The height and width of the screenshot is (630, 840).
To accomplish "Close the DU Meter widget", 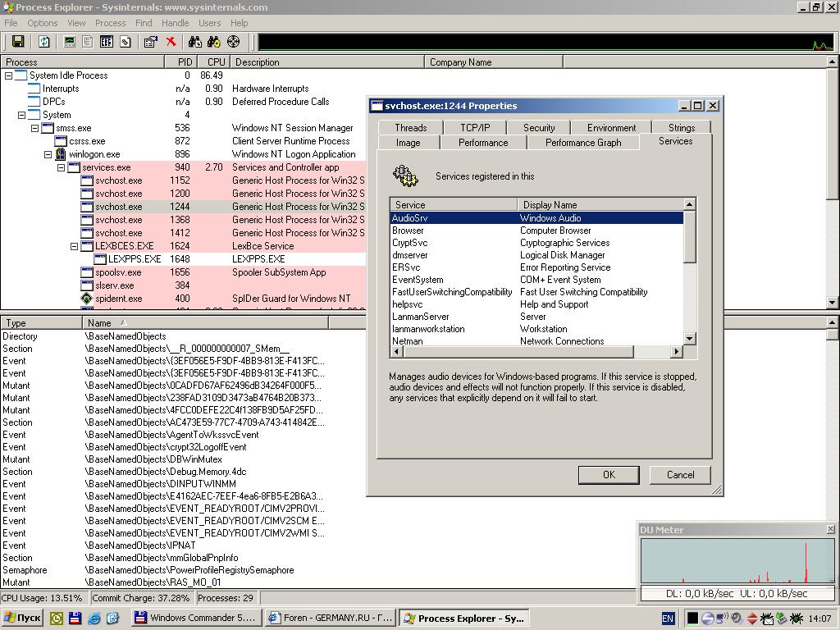I will (830, 529).
